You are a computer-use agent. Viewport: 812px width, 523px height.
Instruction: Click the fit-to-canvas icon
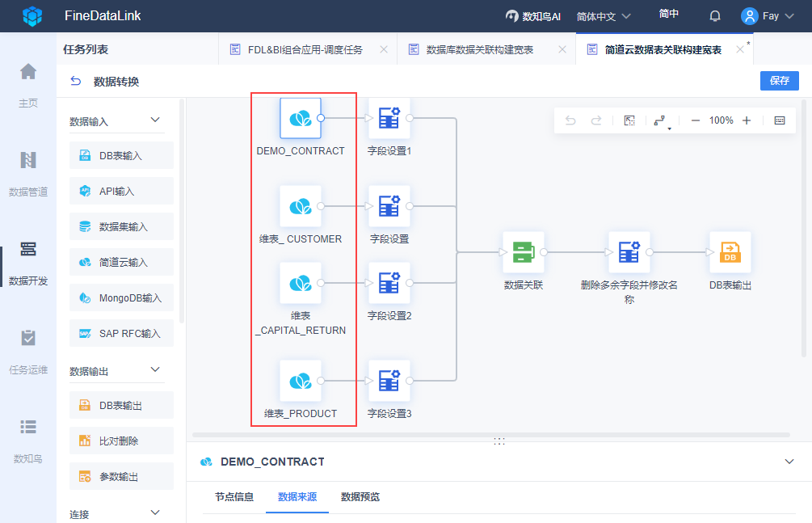click(x=629, y=120)
